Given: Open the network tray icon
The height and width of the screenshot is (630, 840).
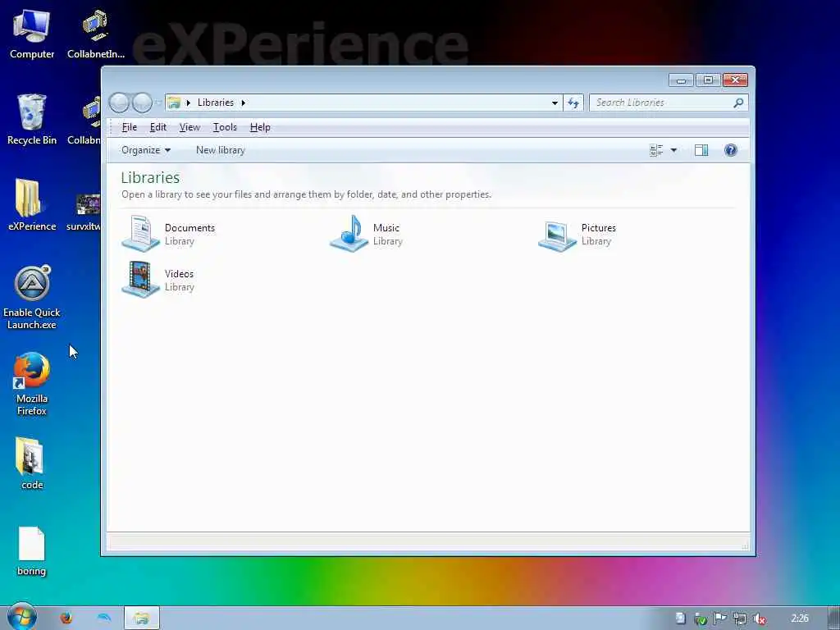Looking at the screenshot, I should (x=740, y=619).
